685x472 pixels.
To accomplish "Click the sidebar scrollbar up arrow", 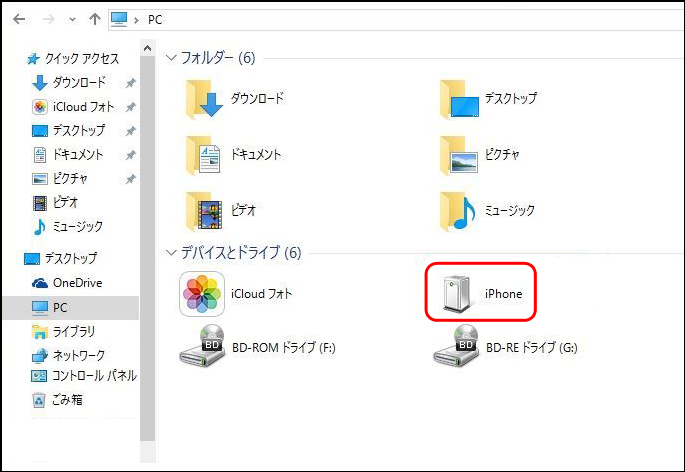I will (x=148, y=48).
